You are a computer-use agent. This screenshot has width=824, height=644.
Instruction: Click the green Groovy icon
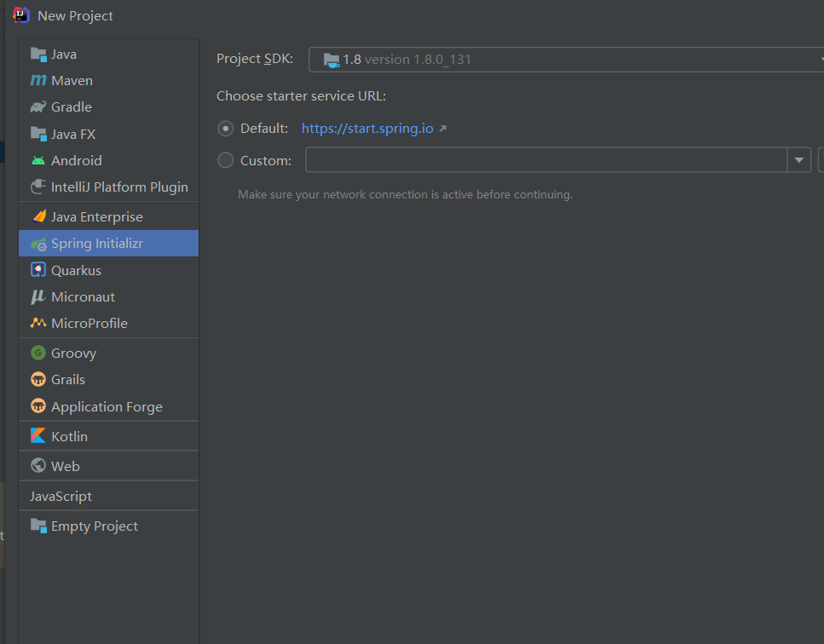click(x=38, y=353)
